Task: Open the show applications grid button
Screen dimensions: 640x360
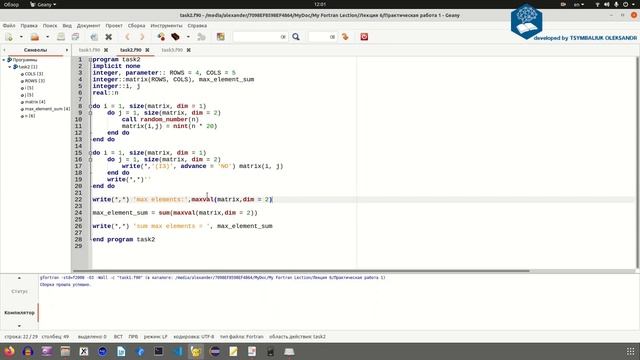Action: (x=630, y=351)
